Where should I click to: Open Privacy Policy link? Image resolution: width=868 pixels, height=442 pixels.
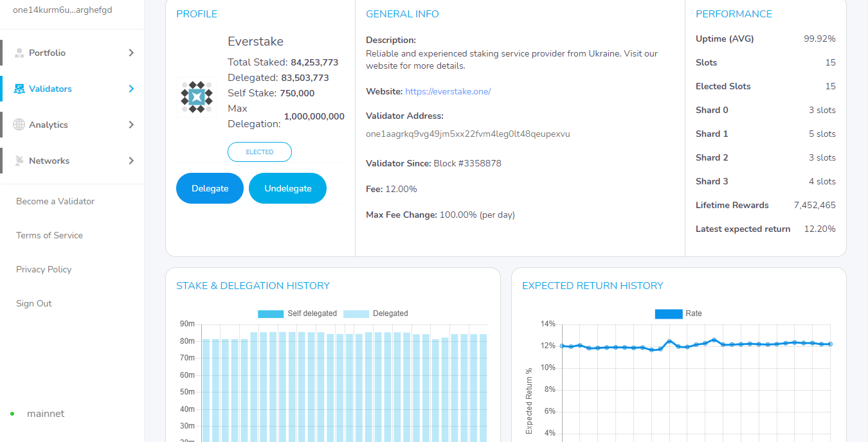(44, 269)
